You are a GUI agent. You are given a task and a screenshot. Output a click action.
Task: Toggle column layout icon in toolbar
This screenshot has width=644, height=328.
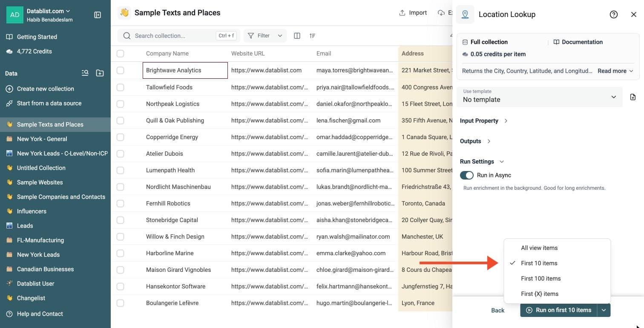pos(297,36)
